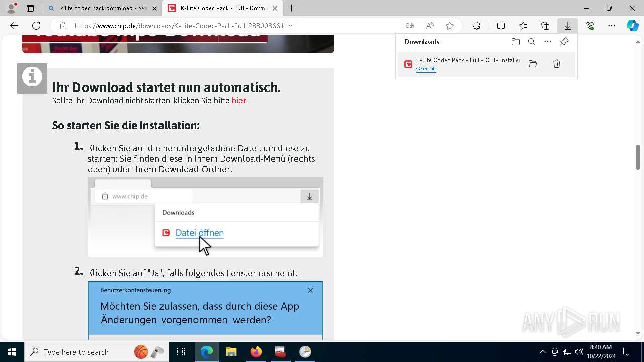Click the page scrollbar thumb
The width and height of the screenshot is (644, 362).
pos(638,157)
